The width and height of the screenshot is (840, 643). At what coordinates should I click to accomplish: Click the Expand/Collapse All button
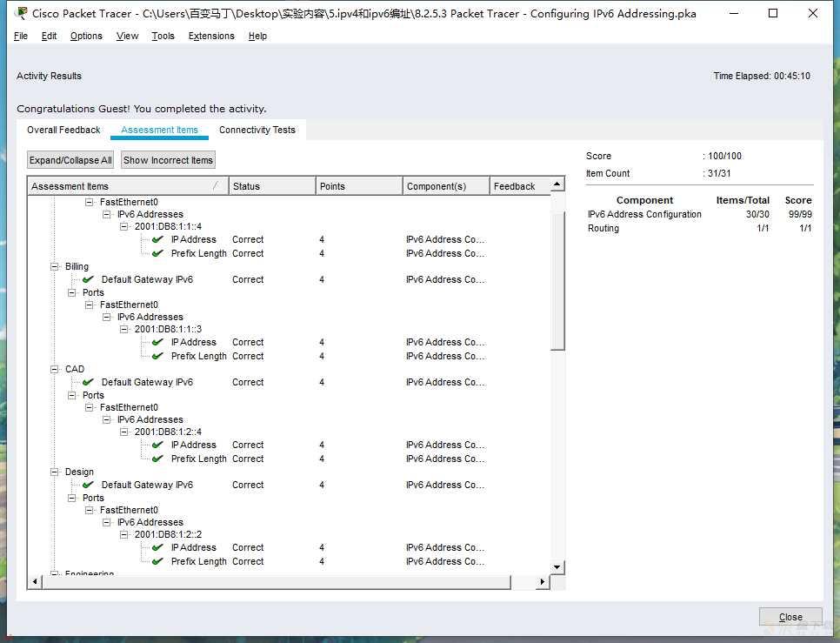[x=70, y=160]
